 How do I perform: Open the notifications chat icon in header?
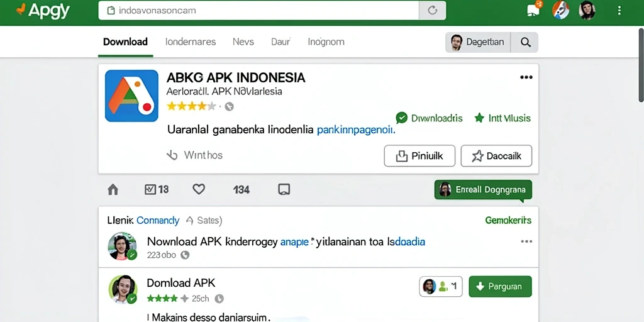[533, 10]
